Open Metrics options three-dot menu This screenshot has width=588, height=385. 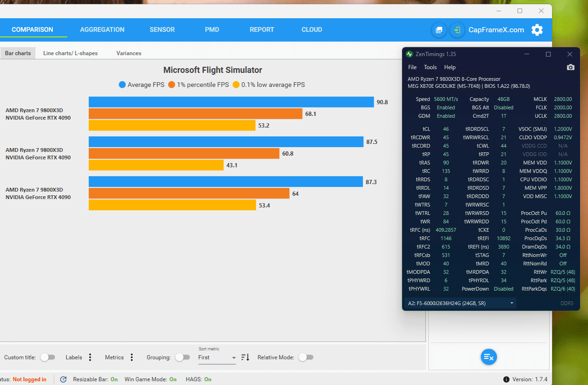point(132,357)
